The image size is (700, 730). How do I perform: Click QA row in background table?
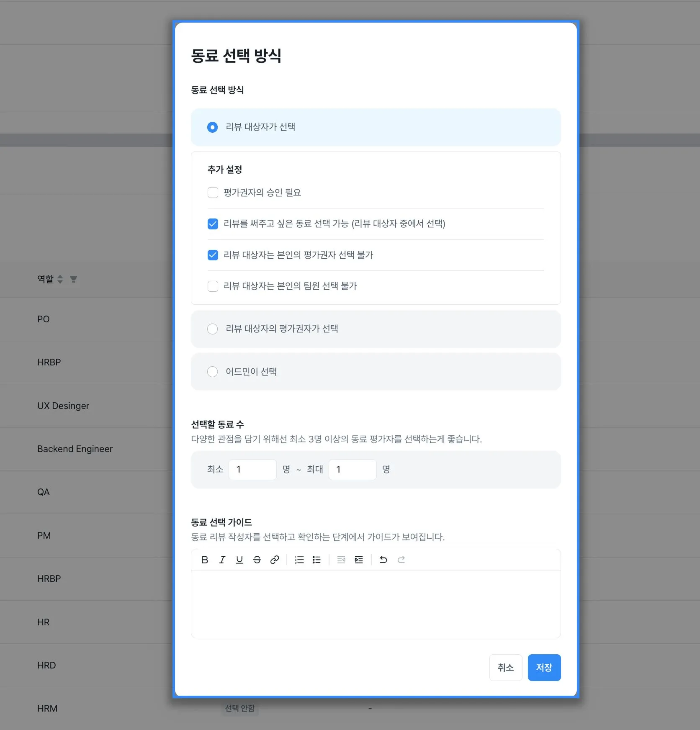[x=44, y=492]
